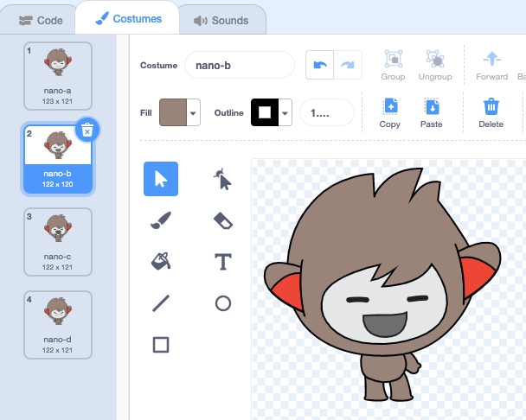Viewport: 526px width, 420px height.
Task: Select the Reshape tool
Action: tap(222, 179)
